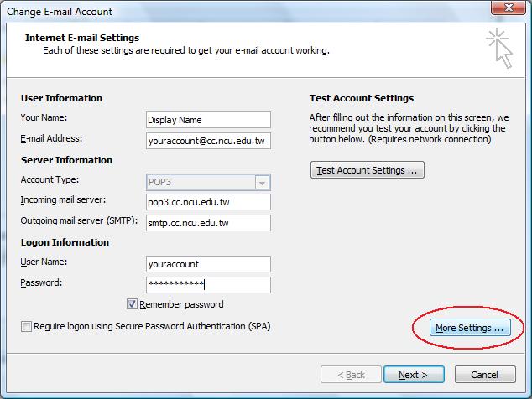Select the Incoming mail server field
This screenshot has width=532, height=399.
pyautogui.click(x=207, y=202)
